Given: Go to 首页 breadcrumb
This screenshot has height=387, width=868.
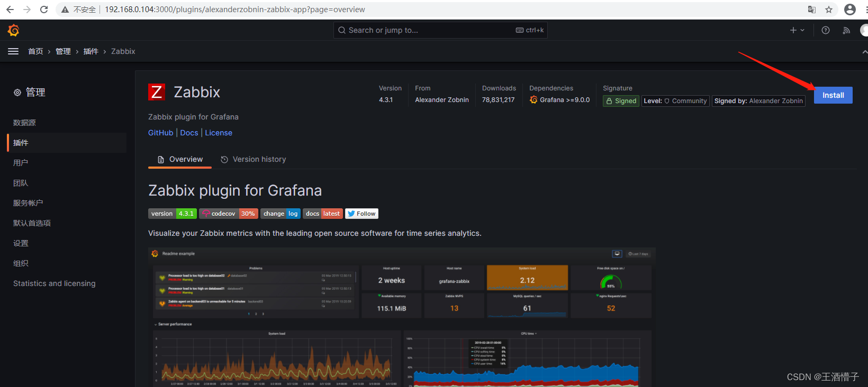Looking at the screenshot, I should [x=35, y=51].
